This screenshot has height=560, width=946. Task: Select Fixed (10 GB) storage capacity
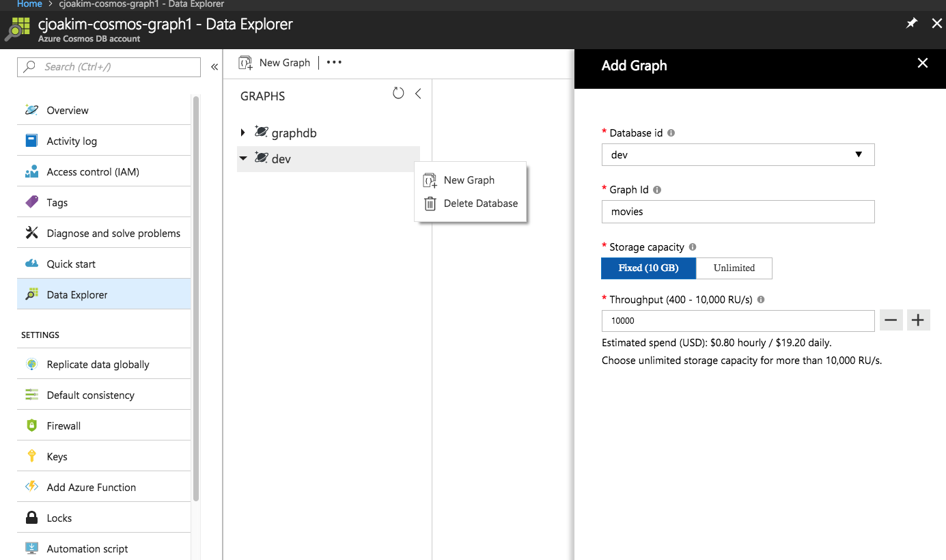tap(649, 268)
